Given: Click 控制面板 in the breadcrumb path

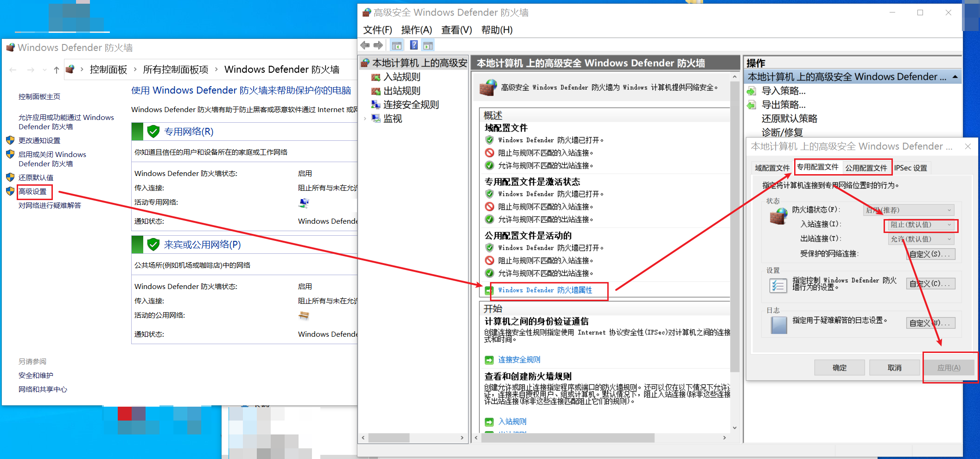Looking at the screenshot, I should (x=108, y=69).
